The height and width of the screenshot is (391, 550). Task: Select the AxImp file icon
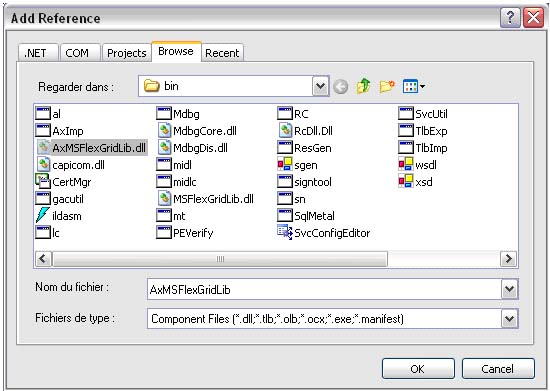pyautogui.click(x=43, y=130)
